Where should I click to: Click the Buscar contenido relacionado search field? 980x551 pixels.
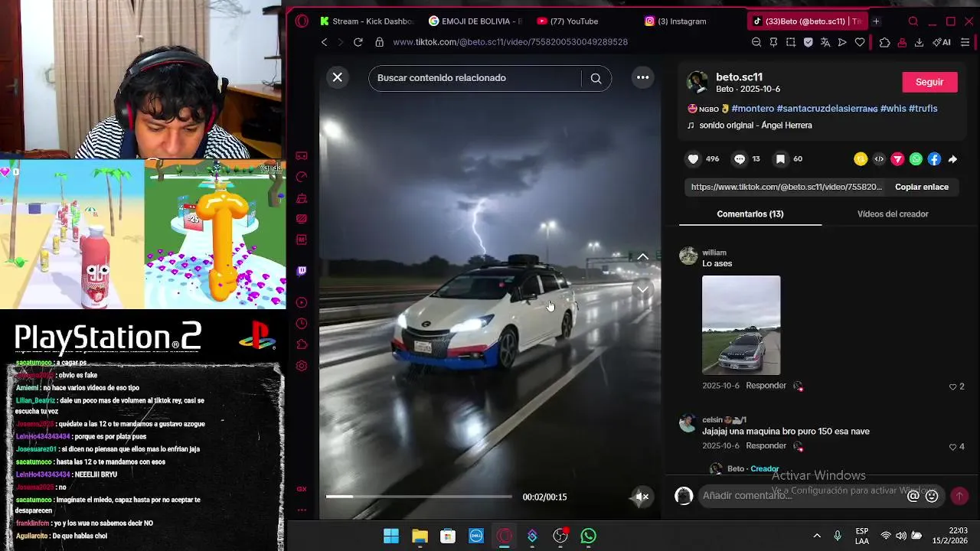point(475,78)
